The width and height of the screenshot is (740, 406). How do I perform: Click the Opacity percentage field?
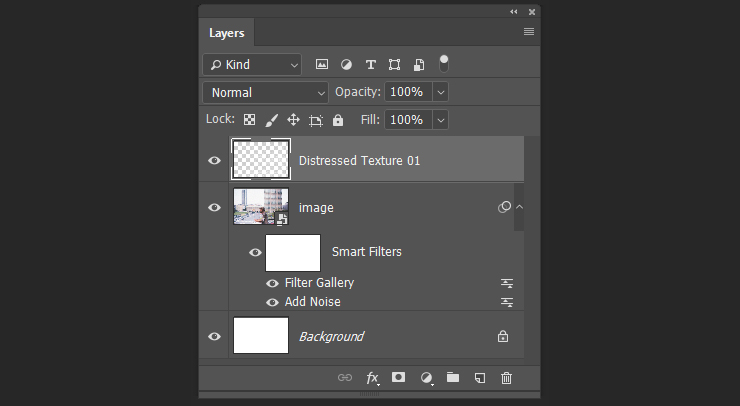pos(408,92)
